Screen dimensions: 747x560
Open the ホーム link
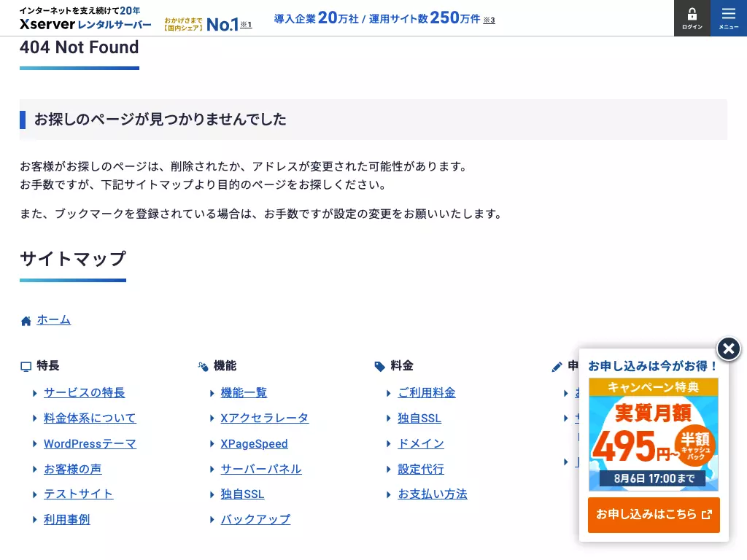54,320
